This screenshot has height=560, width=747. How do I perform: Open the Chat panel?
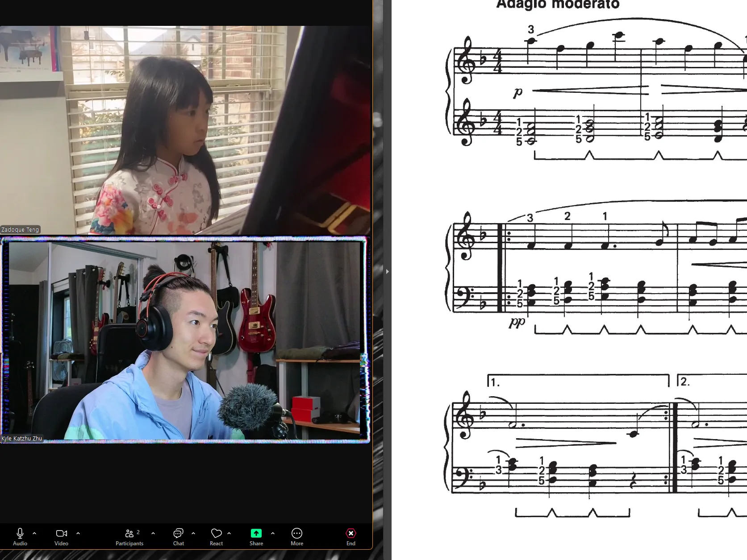click(178, 537)
